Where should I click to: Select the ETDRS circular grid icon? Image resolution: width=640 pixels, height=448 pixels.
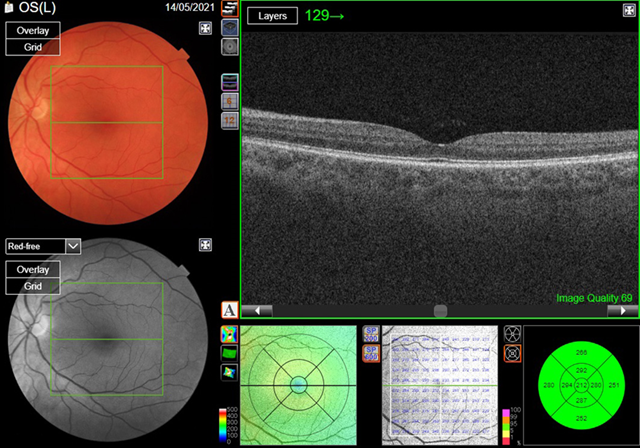[x=512, y=353]
